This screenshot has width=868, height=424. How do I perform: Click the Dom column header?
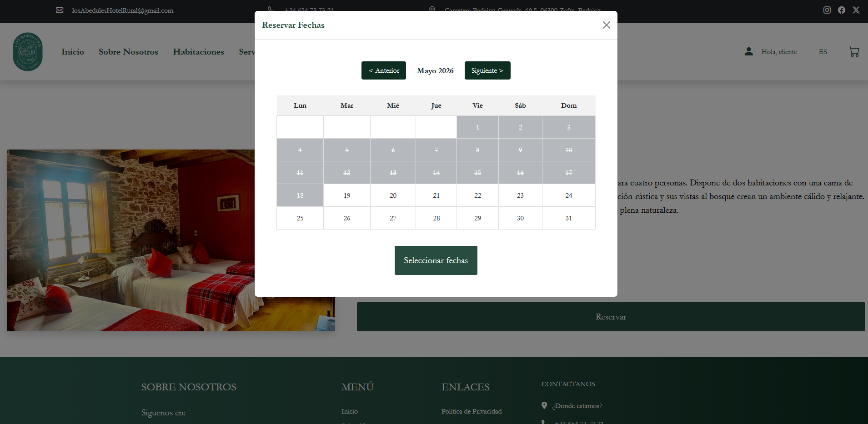pyautogui.click(x=569, y=105)
